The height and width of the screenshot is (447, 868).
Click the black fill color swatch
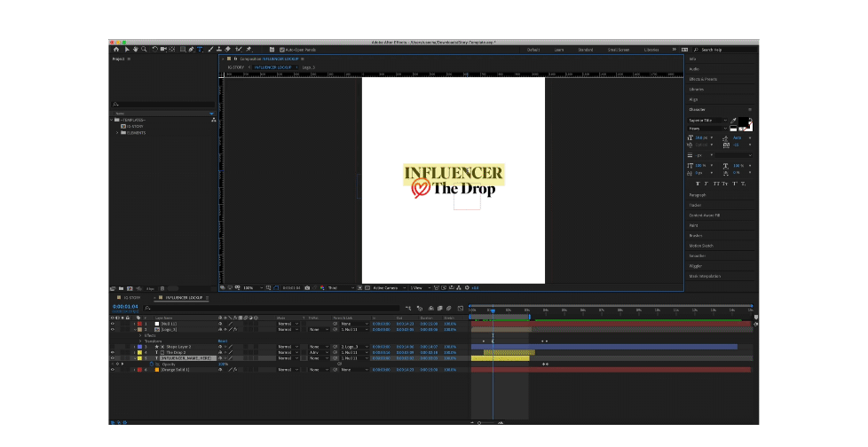(x=742, y=122)
